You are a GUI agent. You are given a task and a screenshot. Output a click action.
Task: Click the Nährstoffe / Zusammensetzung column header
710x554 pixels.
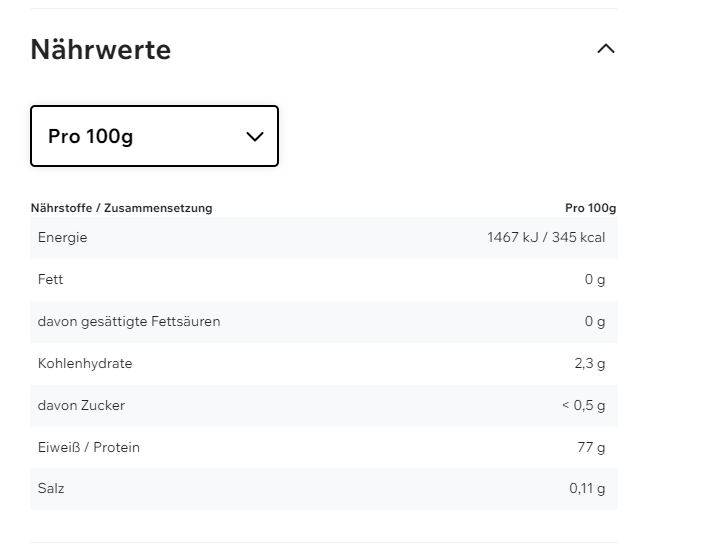[122, 208]
